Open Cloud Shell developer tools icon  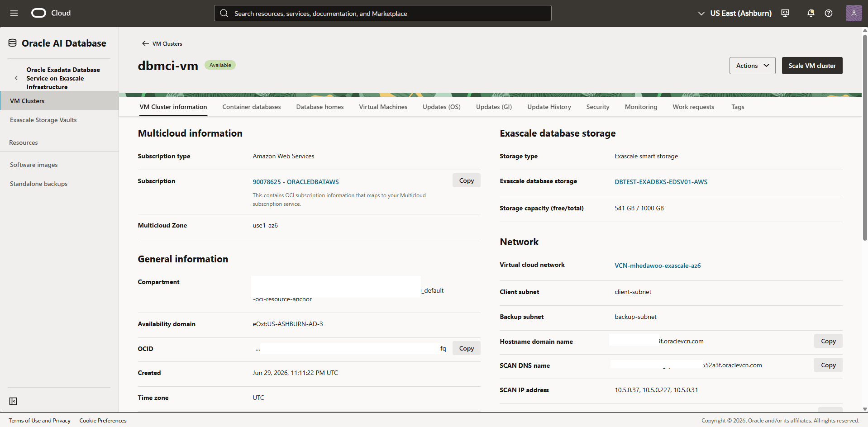coord(785,13)
